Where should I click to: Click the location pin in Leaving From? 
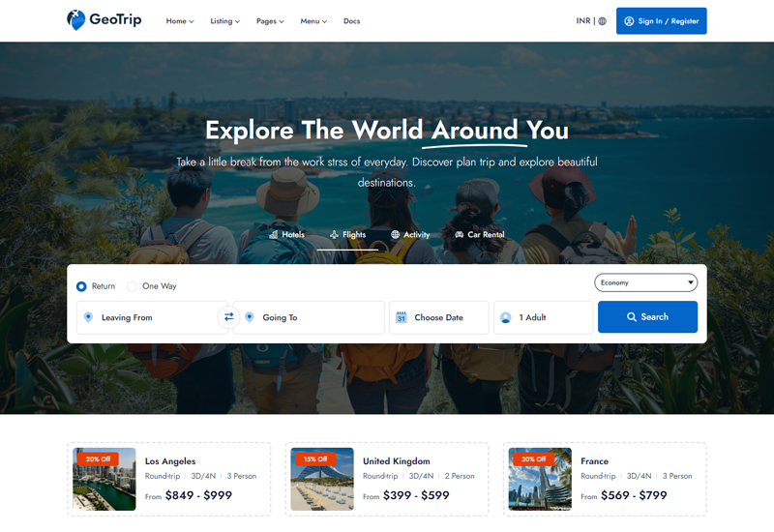point(88,317)
